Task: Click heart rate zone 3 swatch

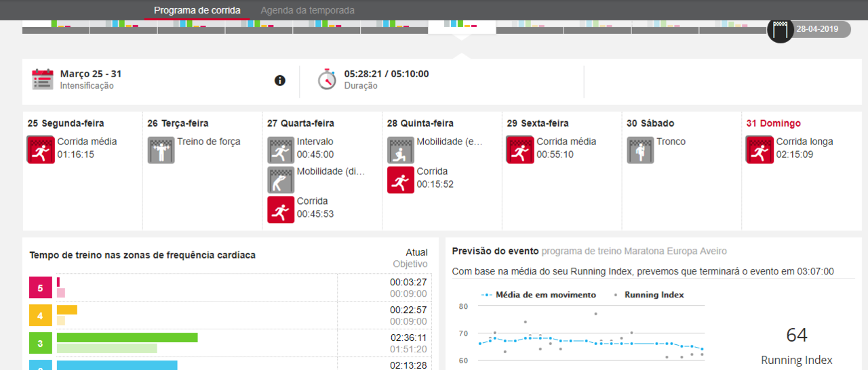Action: click(40, 344)
